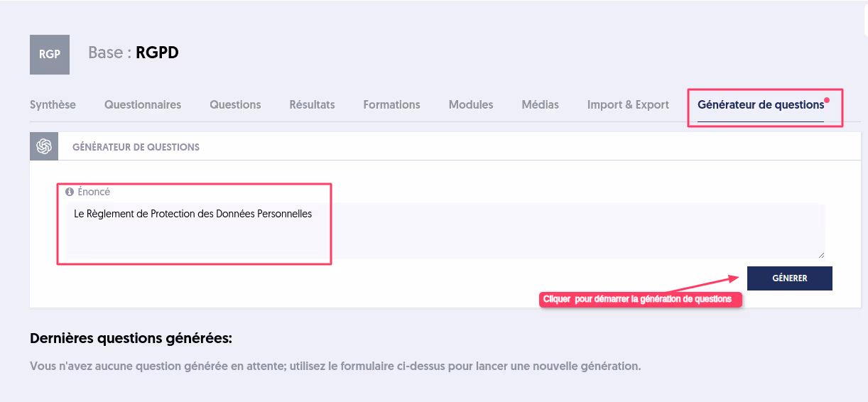Select the Formations tab

[391, 104]
